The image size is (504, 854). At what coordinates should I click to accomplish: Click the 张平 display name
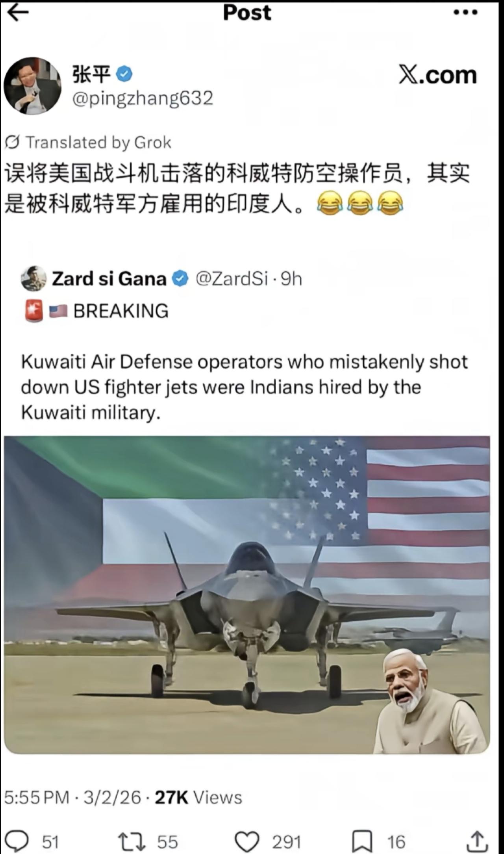pyautogui.click(x=91, y=74)
